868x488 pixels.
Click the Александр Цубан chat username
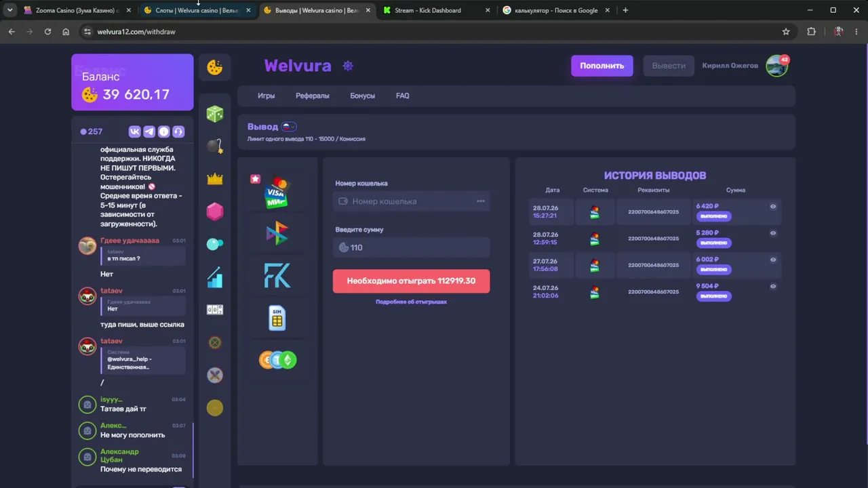click(x=119, y=455)
